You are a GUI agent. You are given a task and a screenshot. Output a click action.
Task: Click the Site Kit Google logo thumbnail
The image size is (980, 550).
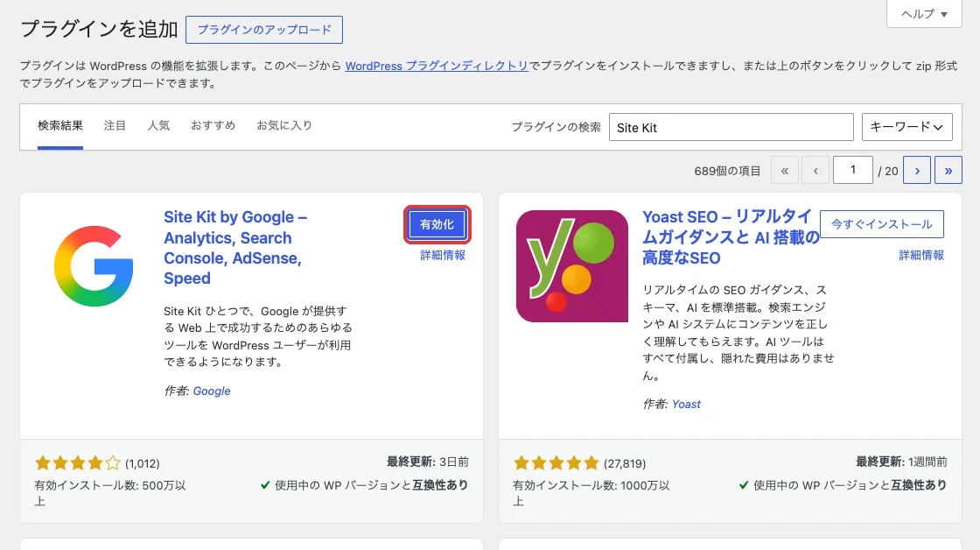click(x=93, y=266)
